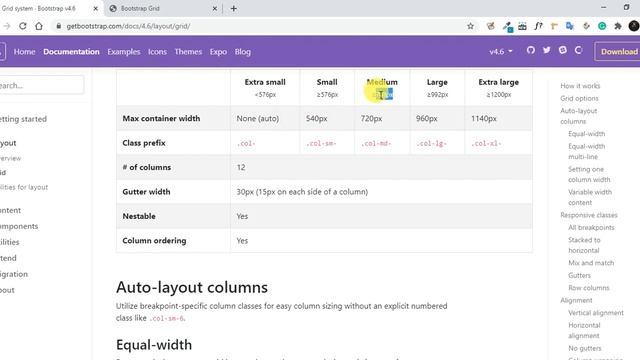The height and width of the screenshot is (360, 640).
Task: Open the Google Translate extension
Action: coord(570,26)
